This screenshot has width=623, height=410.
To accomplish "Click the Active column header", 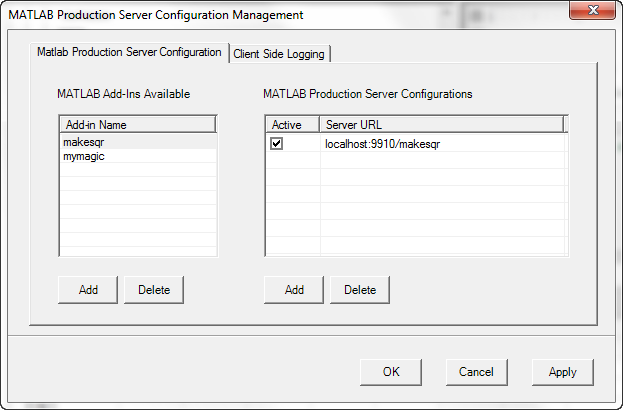I will coord(293,125).
